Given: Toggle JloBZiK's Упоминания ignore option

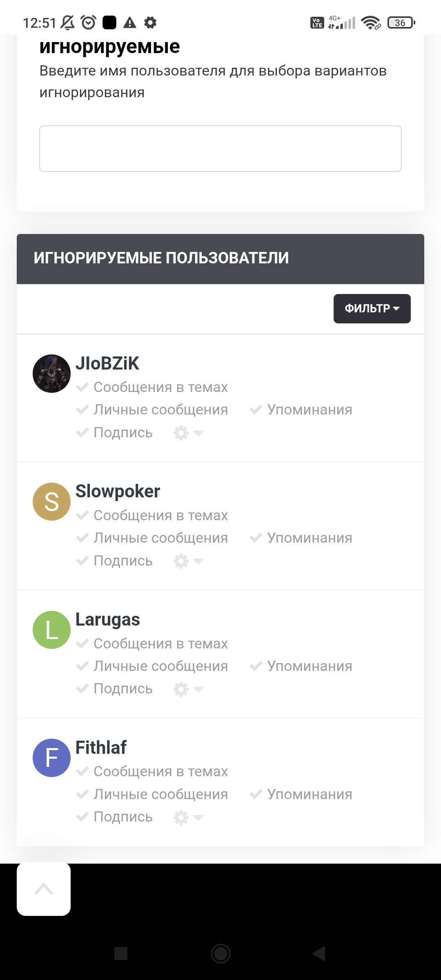Looking at the screenshot, I should tap(301, 410).
